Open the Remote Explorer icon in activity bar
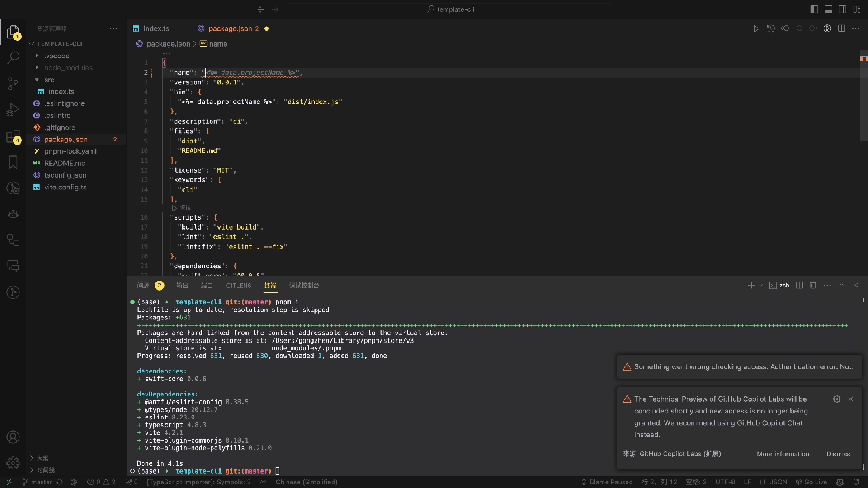868x488 pixels. click(x=13, y=240)
